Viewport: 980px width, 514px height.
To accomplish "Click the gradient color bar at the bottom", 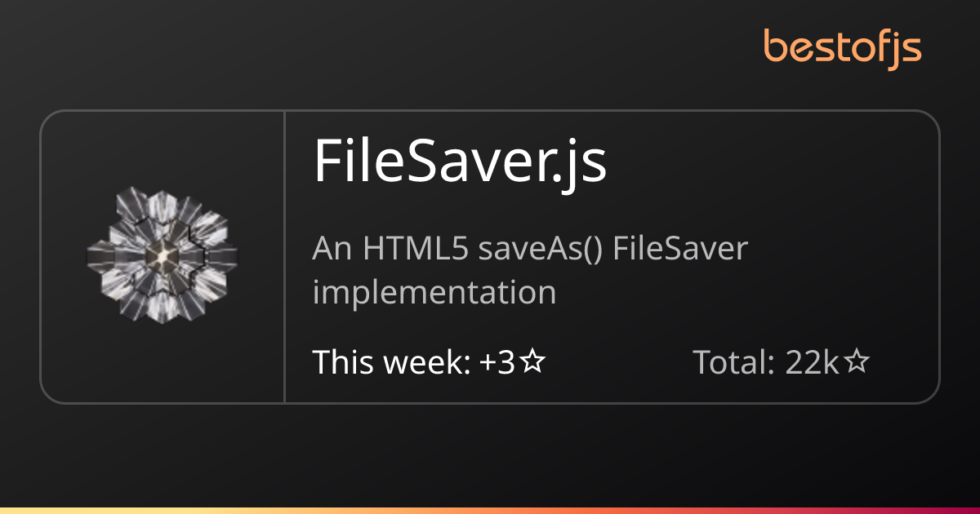I will [490, 510].
